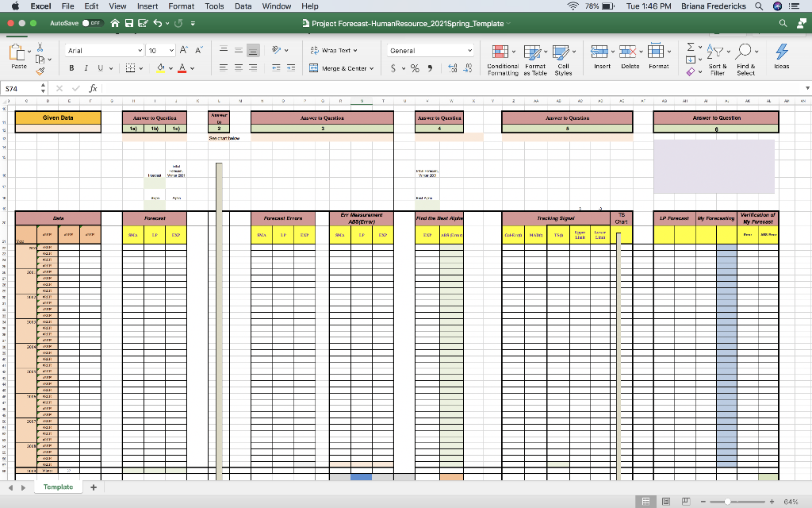The image size is (812, 508).
Task: Open the Ideas lightning icon
Action: pyautogui.click(x=781, y=56)
